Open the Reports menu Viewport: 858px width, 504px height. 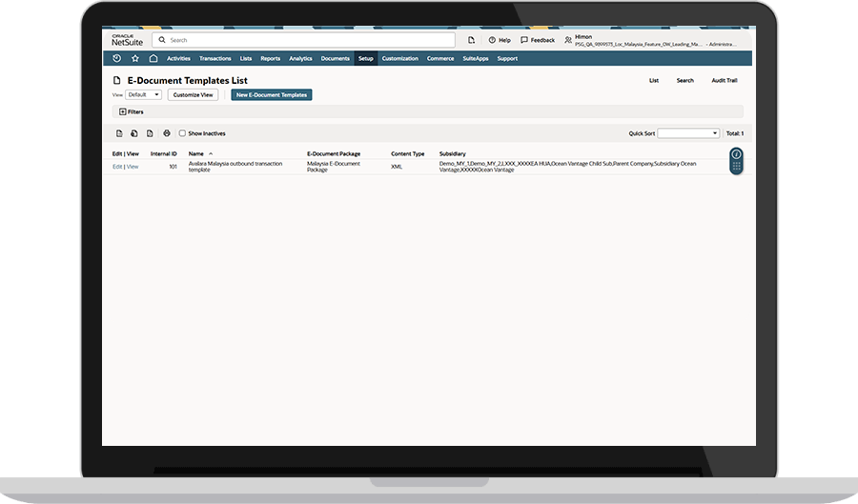(x=271, y=58)
